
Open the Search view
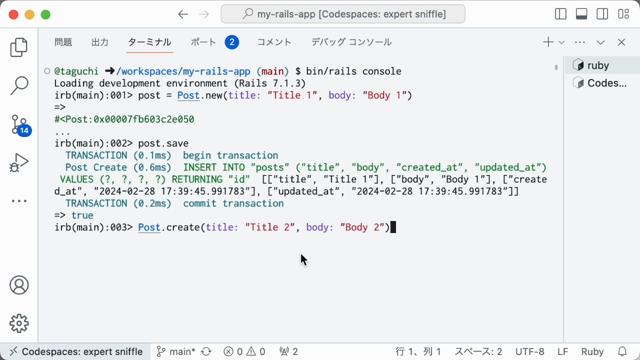(x=19, y=86)
